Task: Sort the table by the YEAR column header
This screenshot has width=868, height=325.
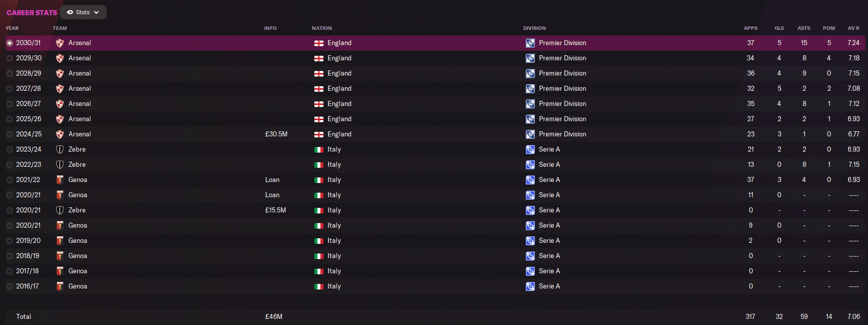Action: tap(12, 28)
